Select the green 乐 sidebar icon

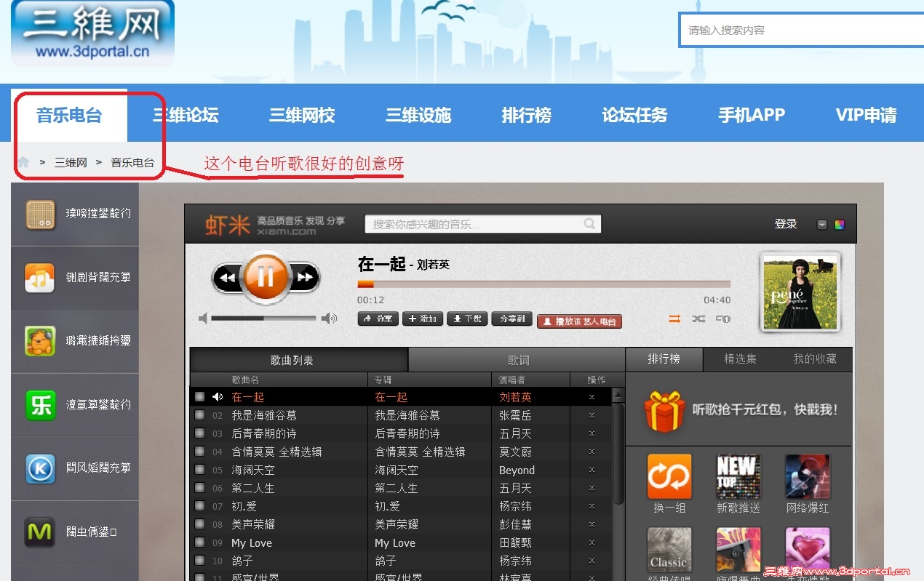coord(40,405)
